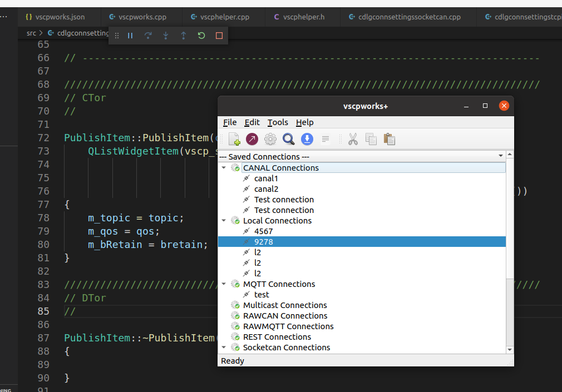Screen dimensions: 562x392
Task: Click the copy pages icon
Action: pos(371,139)
